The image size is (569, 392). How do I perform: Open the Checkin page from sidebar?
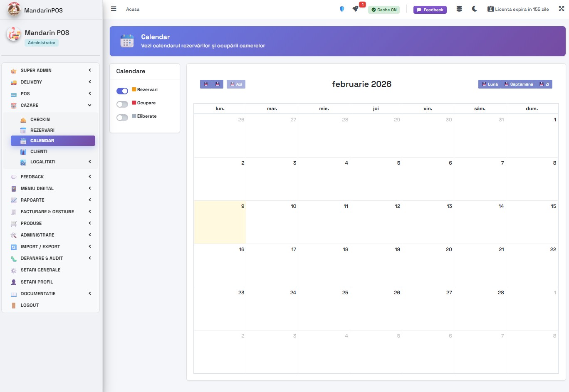40,119
